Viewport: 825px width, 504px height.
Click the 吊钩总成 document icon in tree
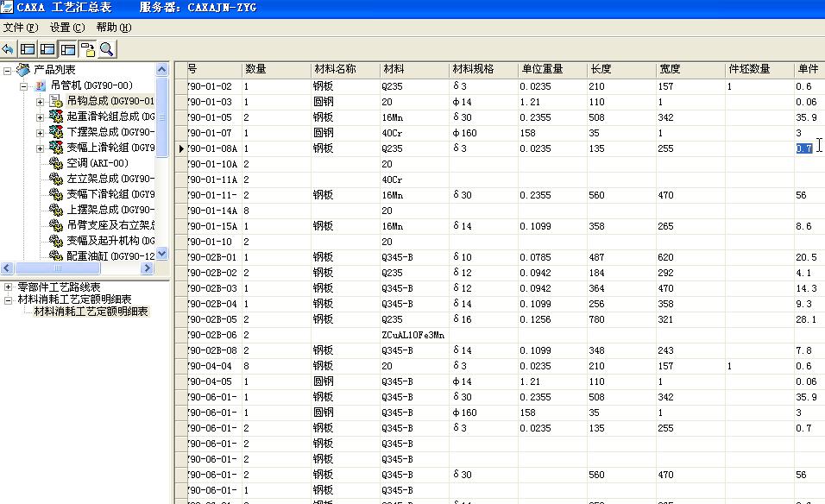(x=56, y=101)
